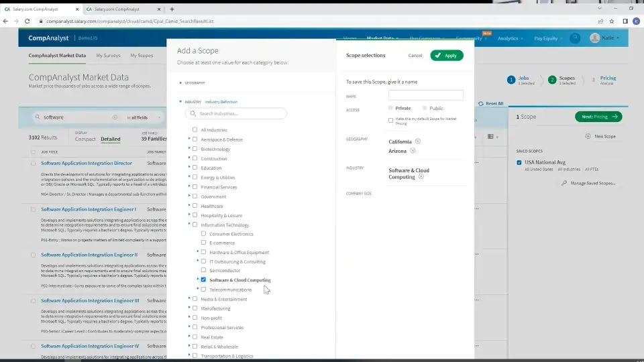Open browser side panel icon

[x=625, y=21]
